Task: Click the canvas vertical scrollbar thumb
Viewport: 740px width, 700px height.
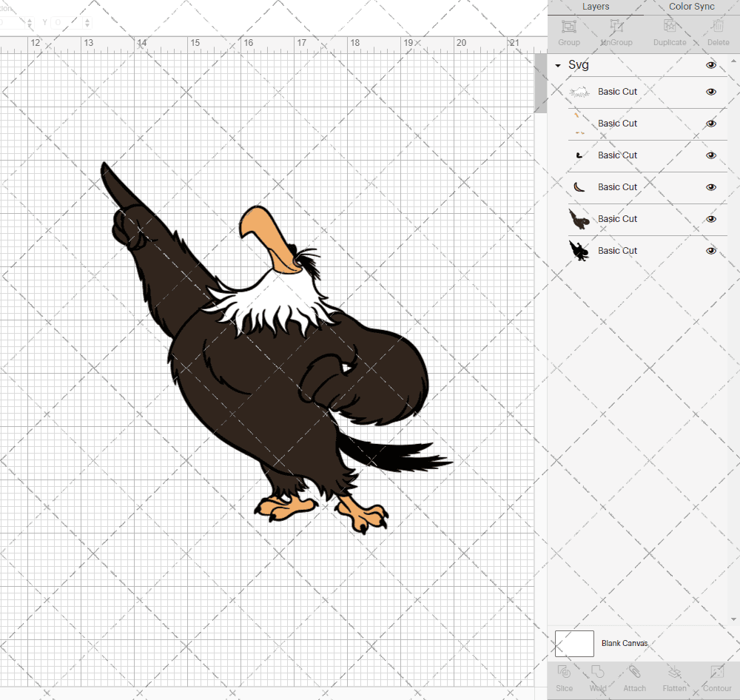Action: point(540,83)
